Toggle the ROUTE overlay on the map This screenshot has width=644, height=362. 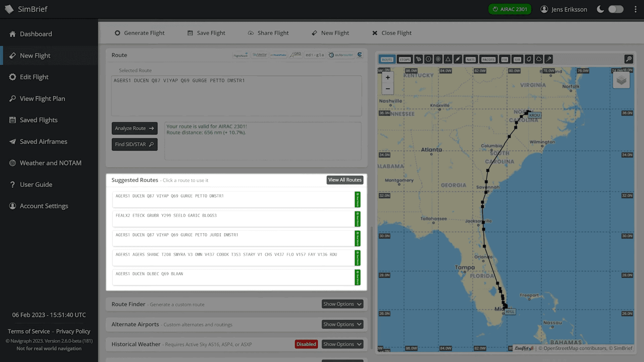click(x=387, y=59)
